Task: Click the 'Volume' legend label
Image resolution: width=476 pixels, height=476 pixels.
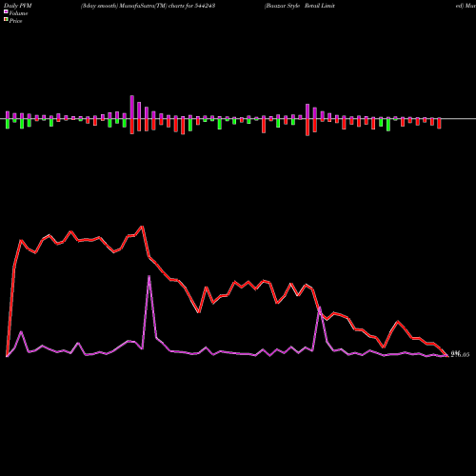Action: point(18,13)
